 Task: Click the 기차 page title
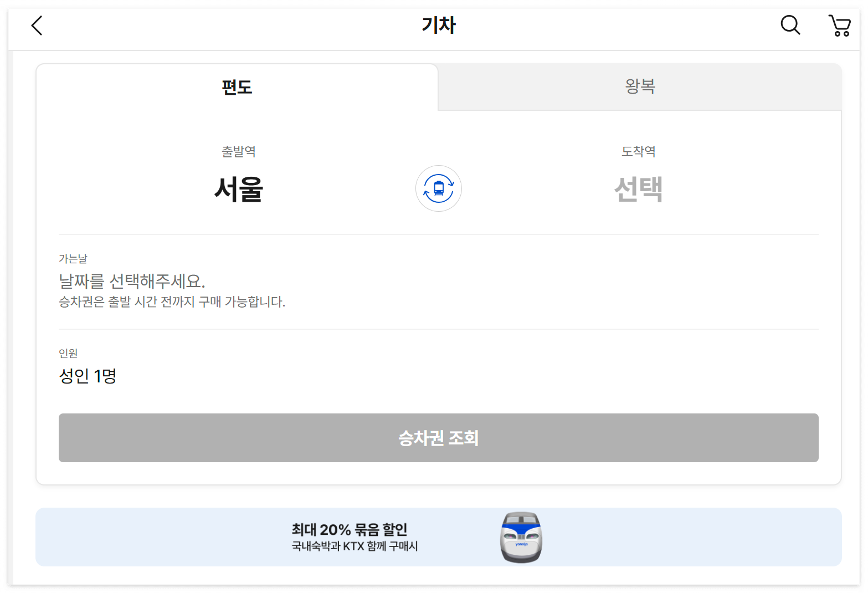[x=438, y=25]
